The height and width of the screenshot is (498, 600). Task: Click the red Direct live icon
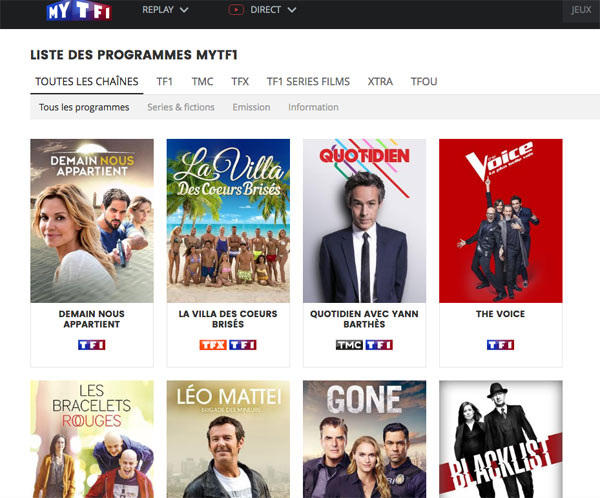tap(236, 10)
